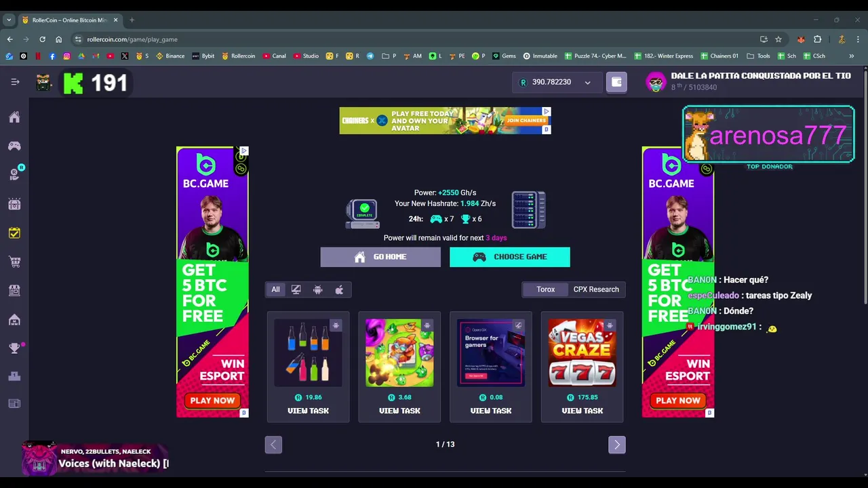Click the browser home icon
Image resolution: width=868 pixels, height=488 pixels.
click(x=58, y=39)
